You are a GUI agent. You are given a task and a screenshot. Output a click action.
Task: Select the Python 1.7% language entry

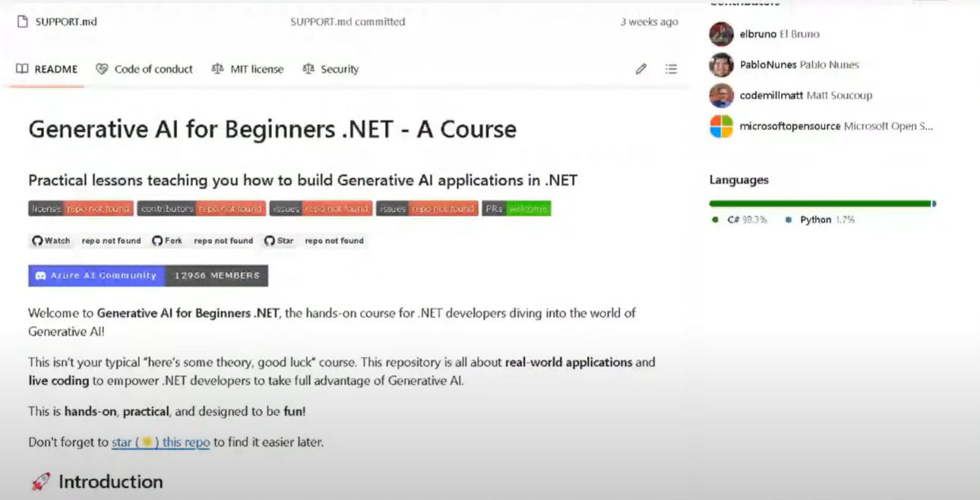point(820,220)
